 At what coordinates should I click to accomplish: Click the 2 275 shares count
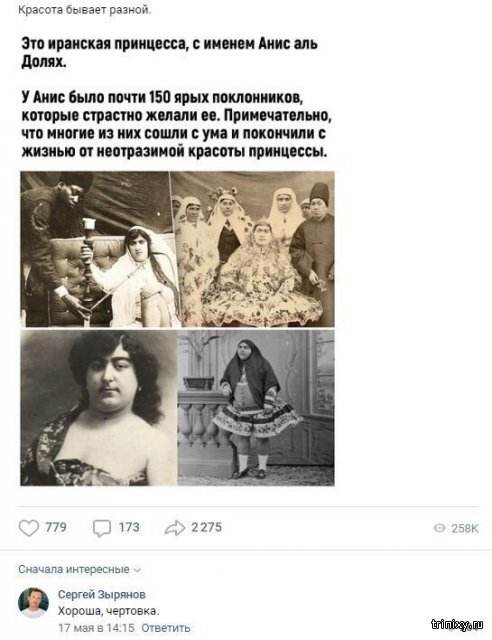pyautogui.click(x=207, y=527)
